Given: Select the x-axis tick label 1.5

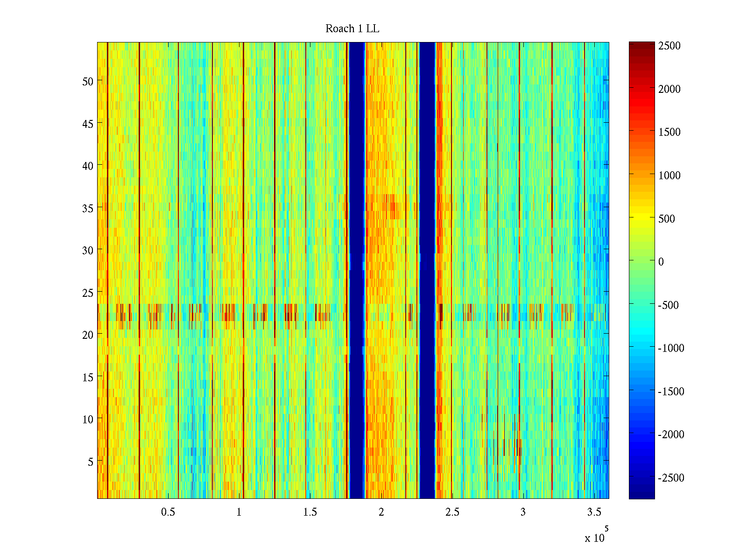Looking at the screenshot, I should tap(310, 512).
